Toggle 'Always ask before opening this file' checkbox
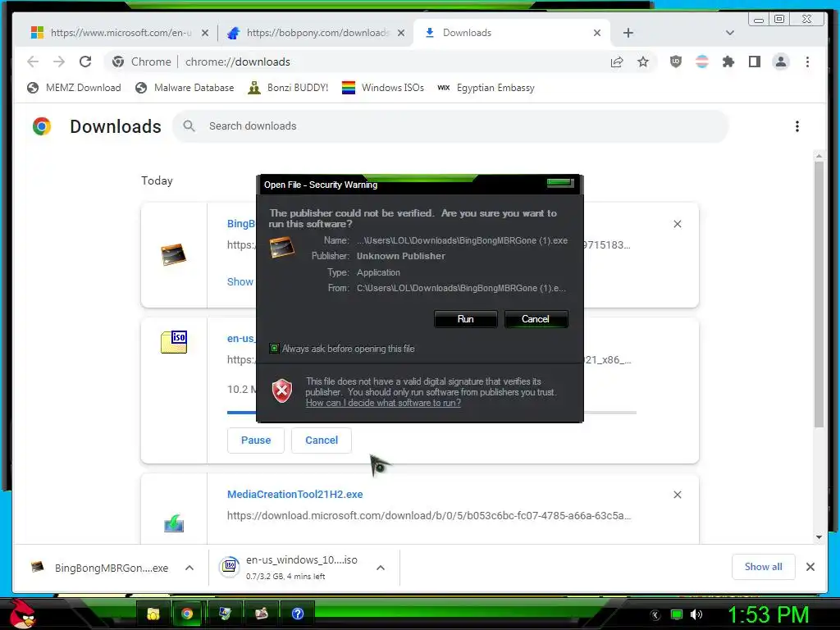 pyautogui.click(x=274, y=349)
